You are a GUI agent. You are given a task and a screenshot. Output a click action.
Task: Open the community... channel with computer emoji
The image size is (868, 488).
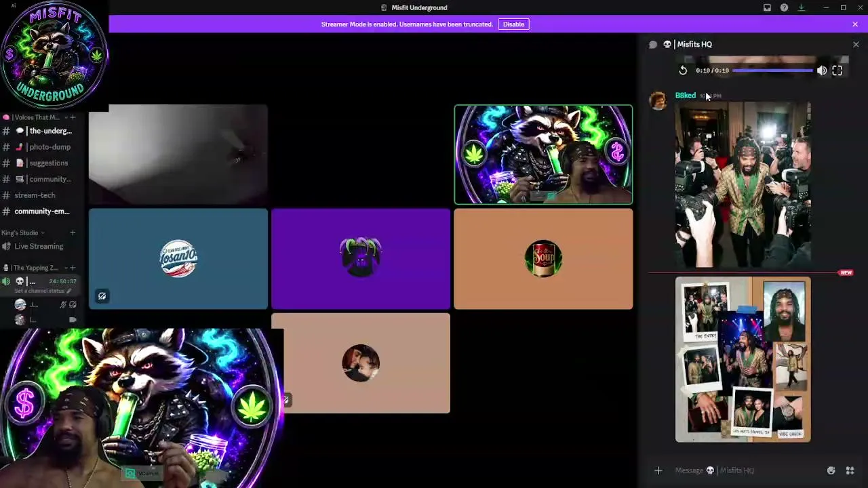(x=43, y=180)
